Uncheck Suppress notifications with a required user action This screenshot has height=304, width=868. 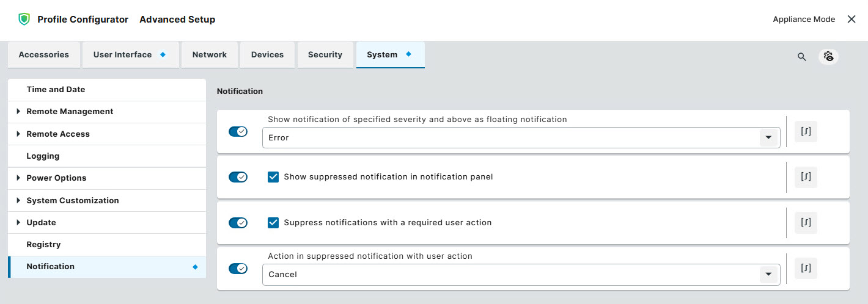pos(273,223)
